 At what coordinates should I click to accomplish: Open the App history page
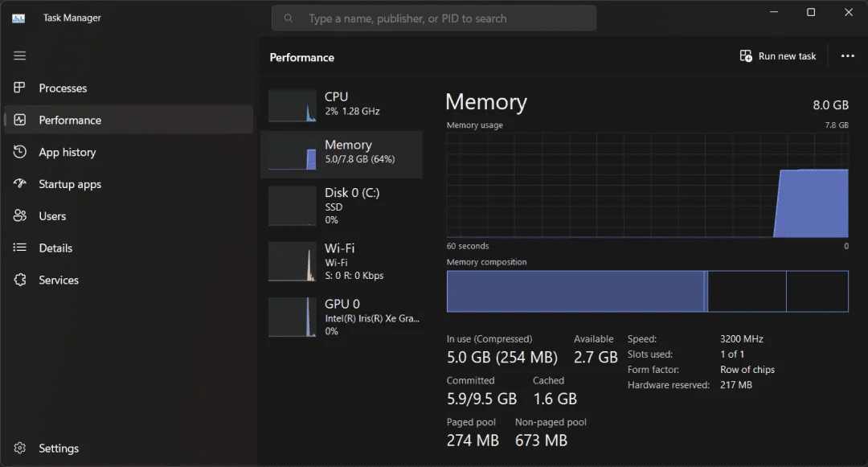(129, 152)
